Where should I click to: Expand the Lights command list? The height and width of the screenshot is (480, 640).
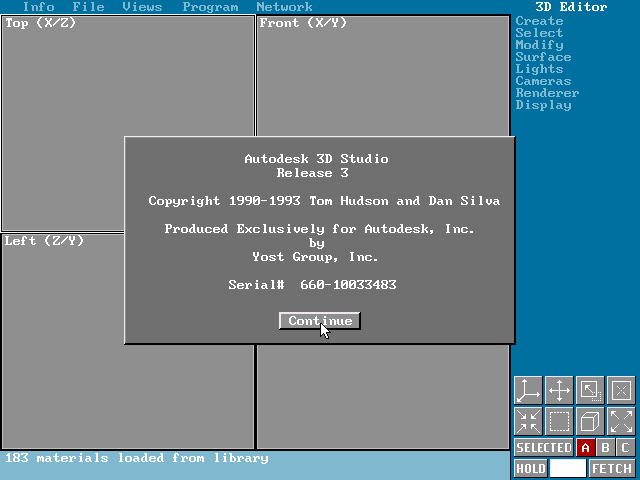click(x=539, y=69)
